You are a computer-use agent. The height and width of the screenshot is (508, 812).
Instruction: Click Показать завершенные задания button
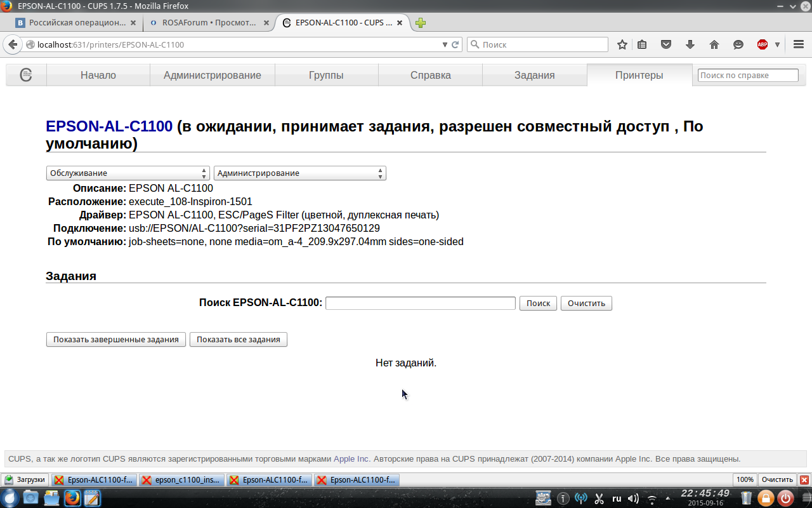(116, 339)
